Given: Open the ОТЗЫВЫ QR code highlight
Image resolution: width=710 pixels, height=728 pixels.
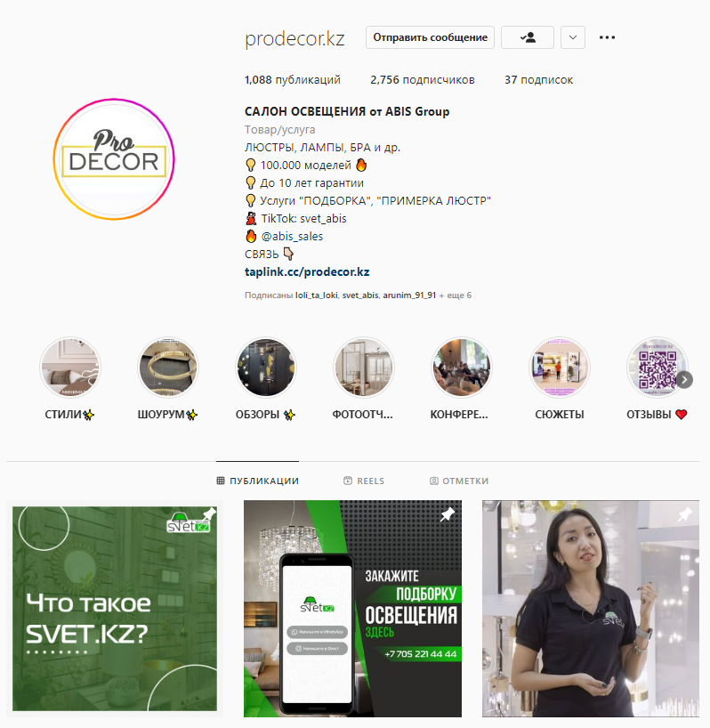Looking at the screenshot, I should 658,368.
